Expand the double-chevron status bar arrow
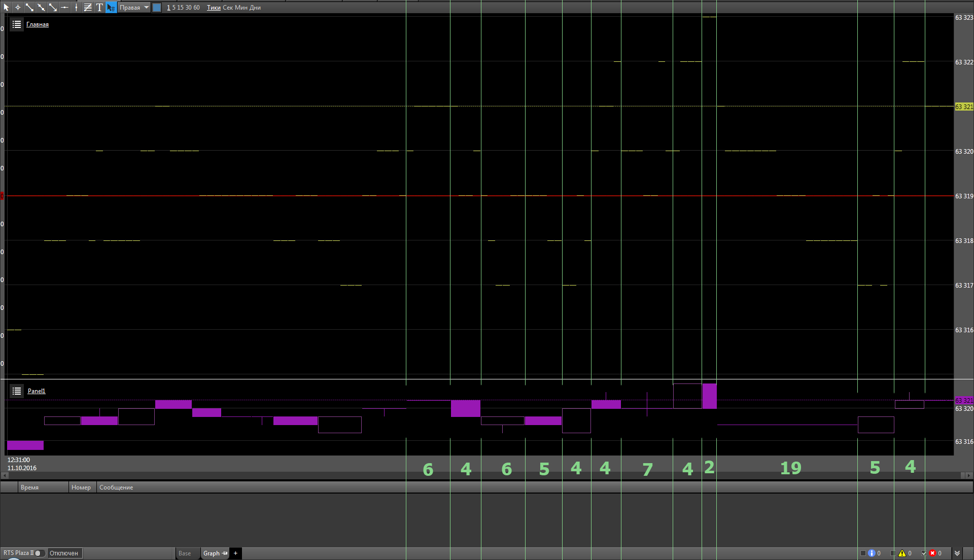Screen dimensions: 974x560 957,553
